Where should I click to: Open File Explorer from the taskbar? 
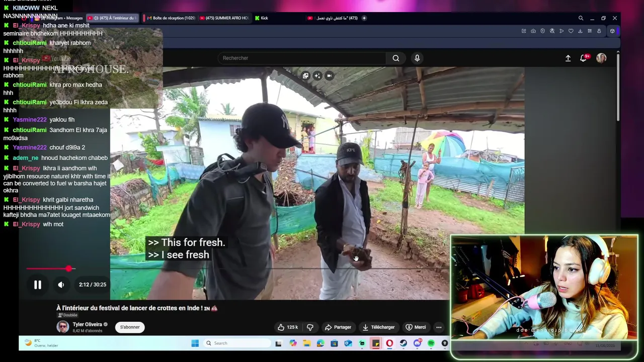click(306, 343)
